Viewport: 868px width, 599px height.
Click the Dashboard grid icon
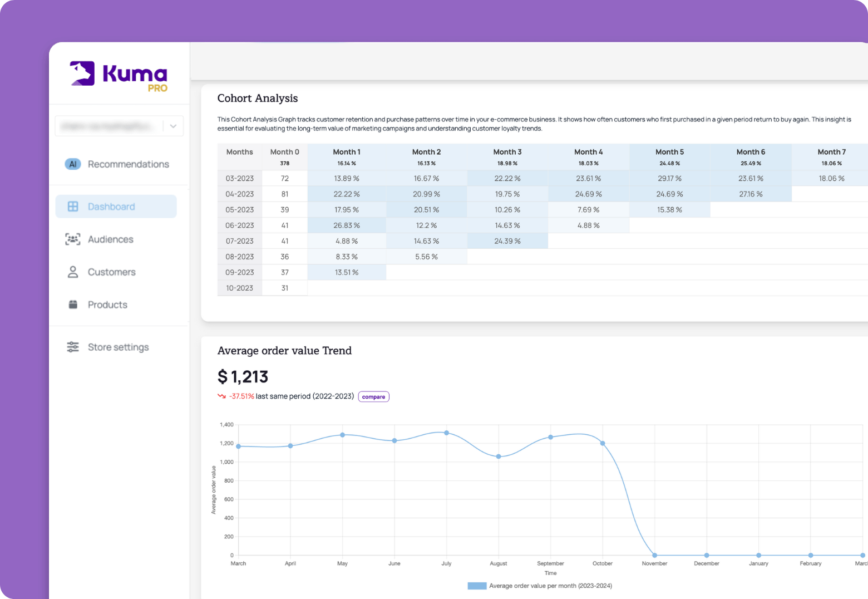pos(73,207)
